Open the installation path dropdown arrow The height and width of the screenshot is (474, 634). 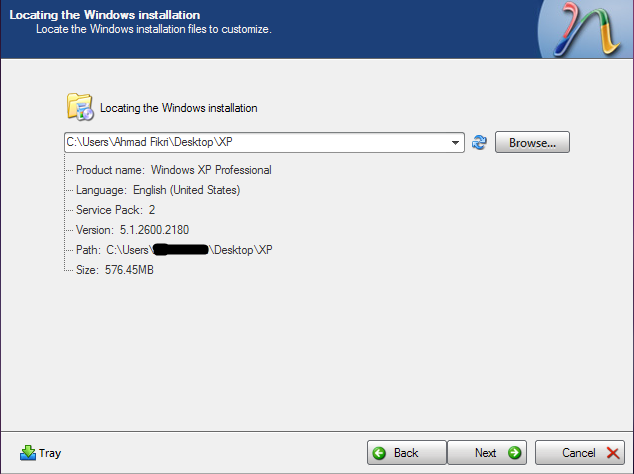point(455,142)
